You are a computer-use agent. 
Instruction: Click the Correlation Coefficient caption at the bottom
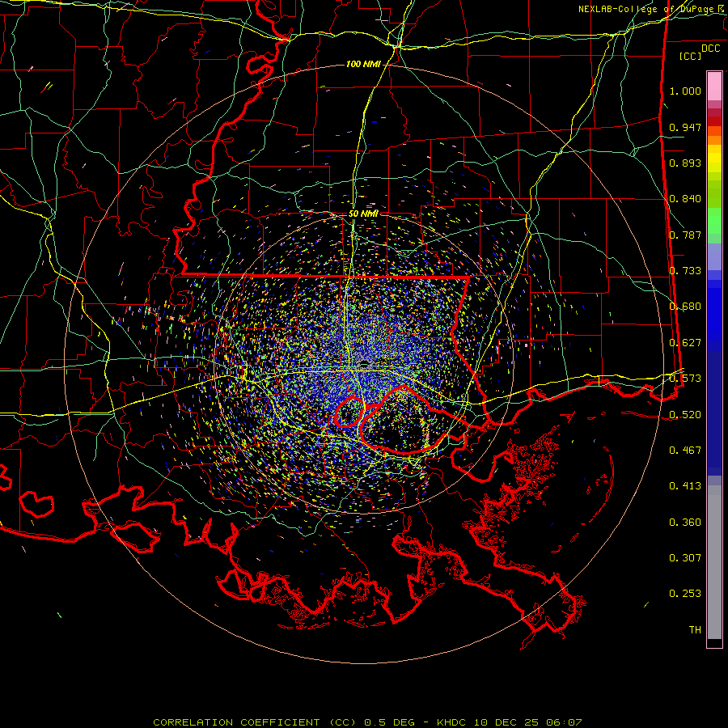pos(367,722)
